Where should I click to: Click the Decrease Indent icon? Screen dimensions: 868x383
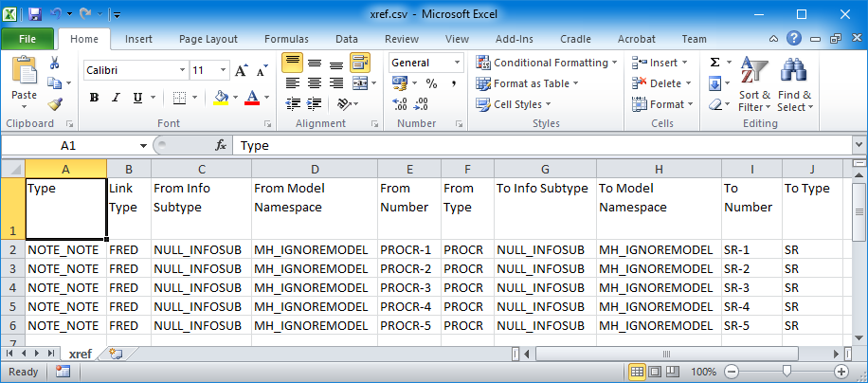point(292,103)
